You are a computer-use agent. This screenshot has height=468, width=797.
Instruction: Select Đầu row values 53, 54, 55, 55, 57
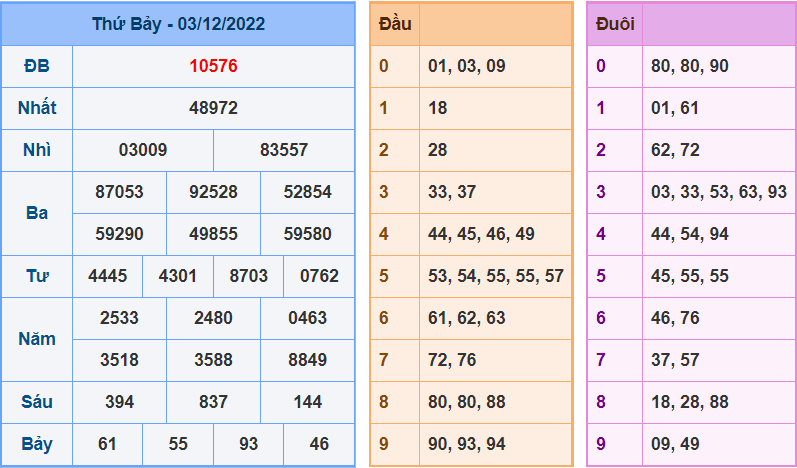point(496,276)
